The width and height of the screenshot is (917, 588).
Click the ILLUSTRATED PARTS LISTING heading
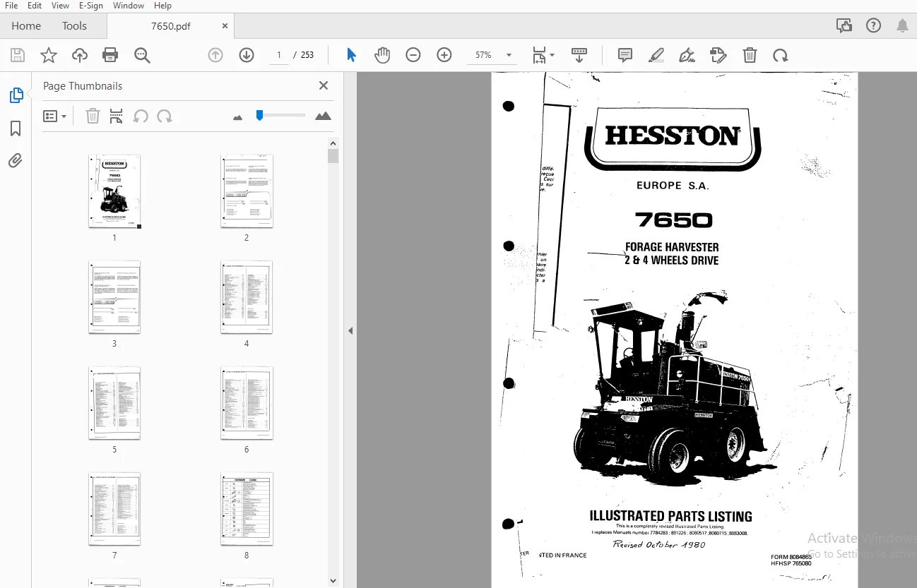pyautogui.click(x=670, y=516)
